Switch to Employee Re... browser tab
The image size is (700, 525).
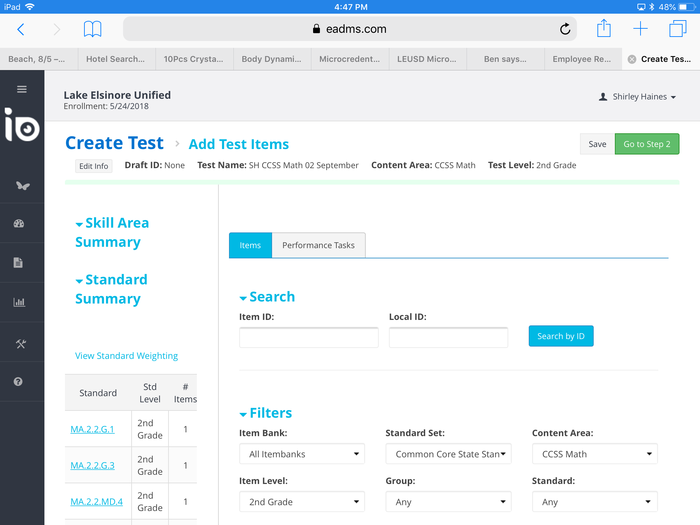[x=583, y=59]
